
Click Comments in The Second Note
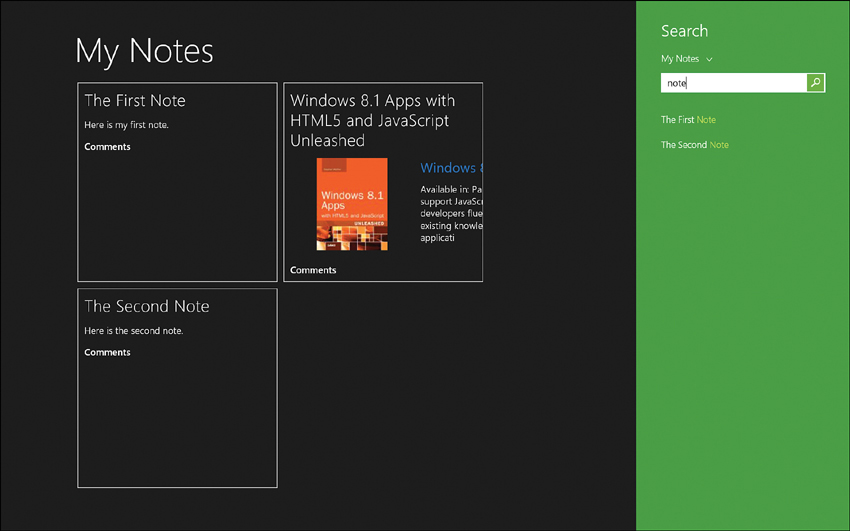click(107, 353)
